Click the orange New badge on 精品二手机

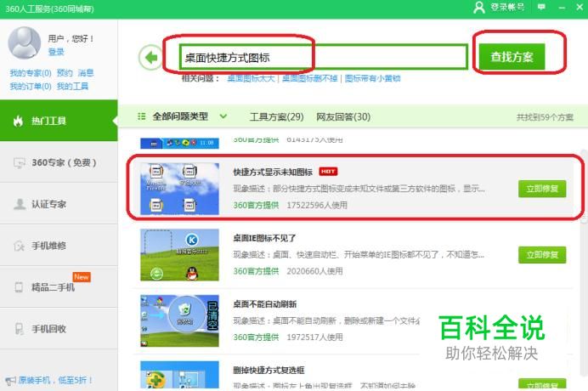(x=82, y=277)
